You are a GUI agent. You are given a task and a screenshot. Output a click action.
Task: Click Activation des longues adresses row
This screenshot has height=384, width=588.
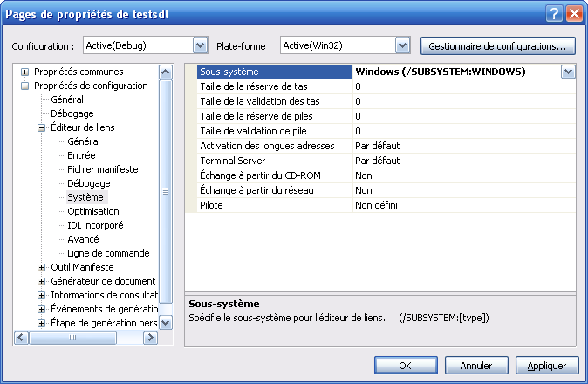386,146
